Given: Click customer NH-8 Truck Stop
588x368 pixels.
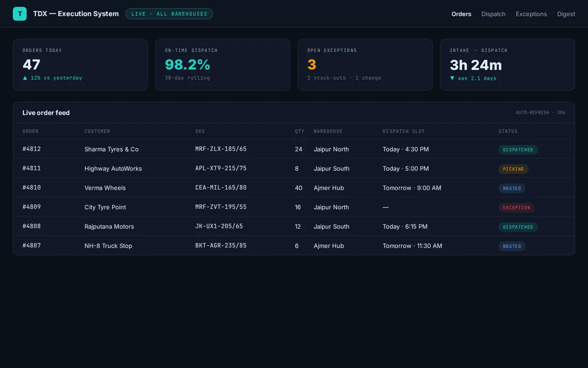Looking at the screenshot, I should 108,246.
